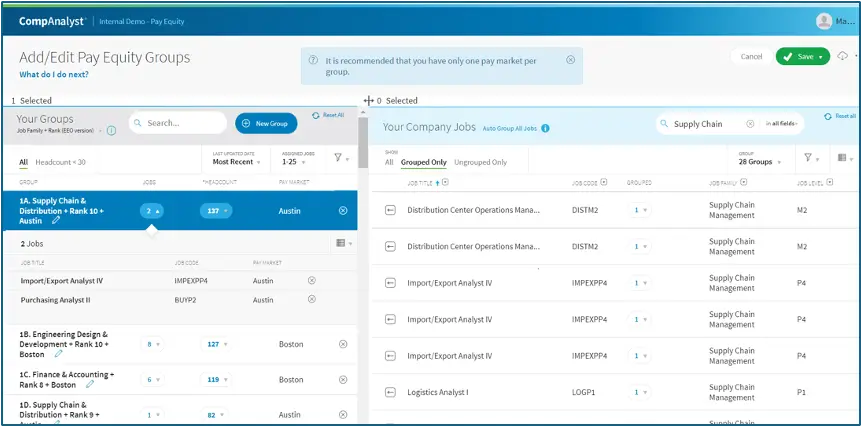This screenshot has width=861, height=426.
Task: Show Grouped Only company jobs
Action: click(x=423, y=162)
